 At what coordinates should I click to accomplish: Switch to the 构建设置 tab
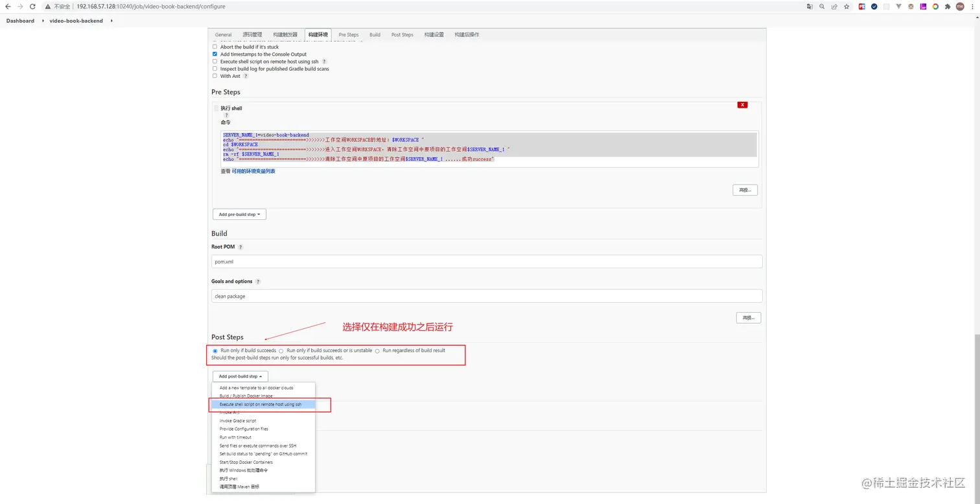[x=434, y=34]
